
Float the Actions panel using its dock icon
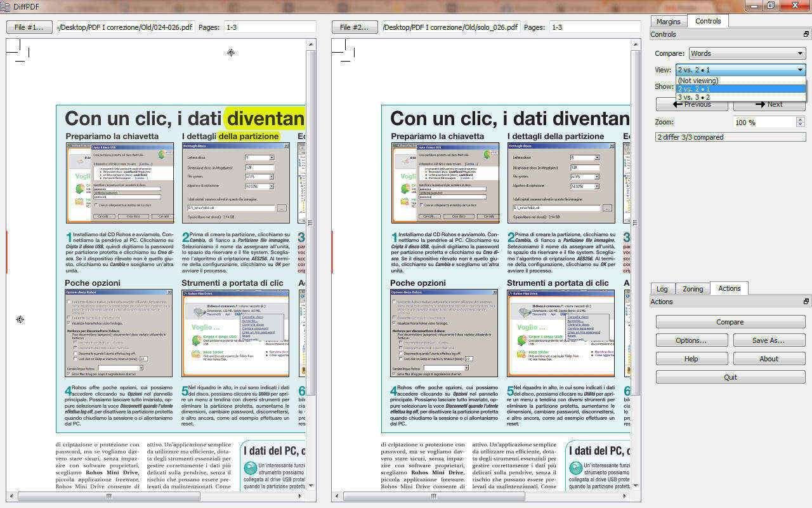tap(806, 302)
